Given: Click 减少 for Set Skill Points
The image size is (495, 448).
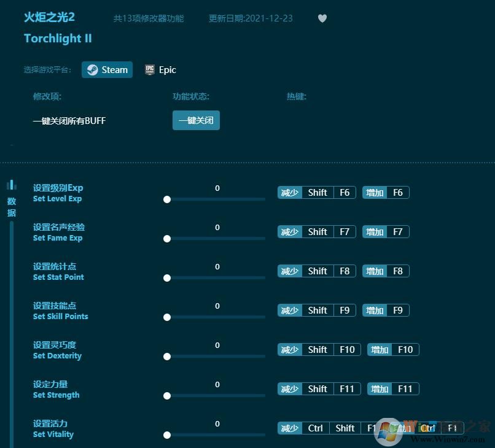Looking at the screenshot, I should click(x=289, y=311).
